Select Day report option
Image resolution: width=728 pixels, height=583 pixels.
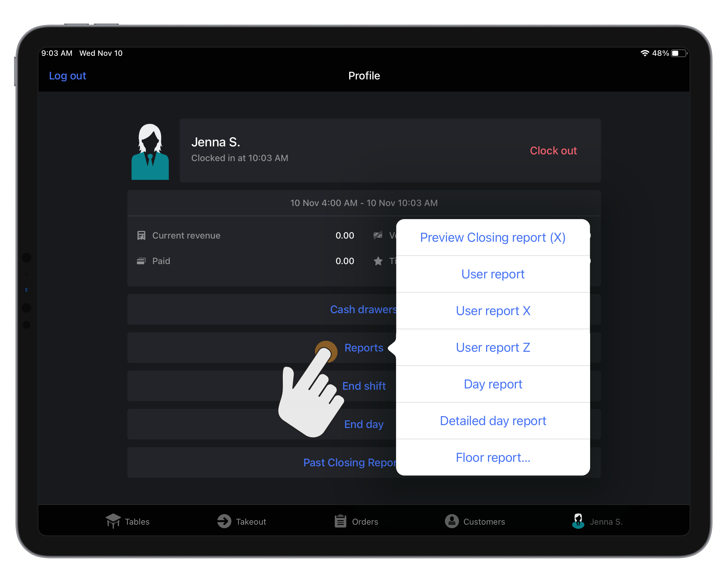click(x=493, y=383)
